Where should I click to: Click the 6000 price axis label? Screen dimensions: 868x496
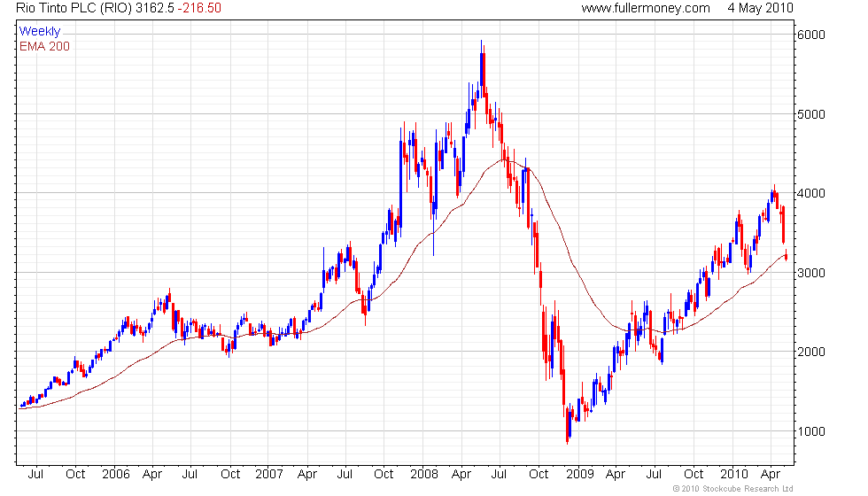point(811,35)
